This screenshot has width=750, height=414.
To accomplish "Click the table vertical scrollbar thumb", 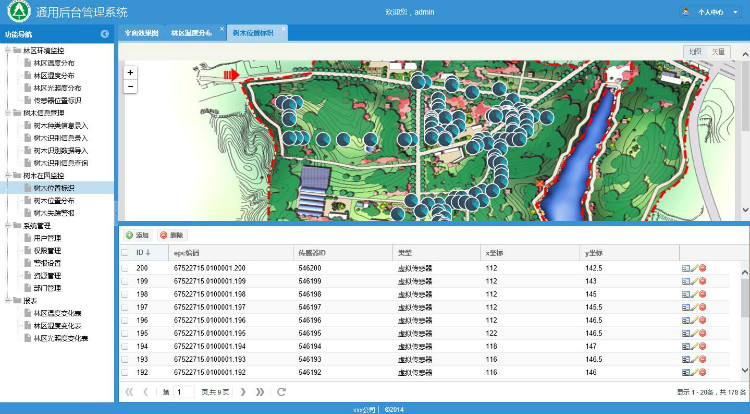I will [745, 298].
